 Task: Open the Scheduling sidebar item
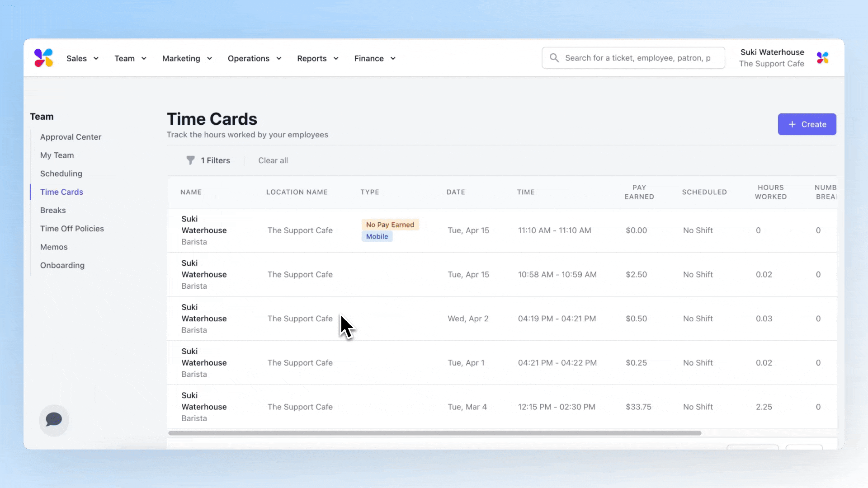tap(61, 174)
